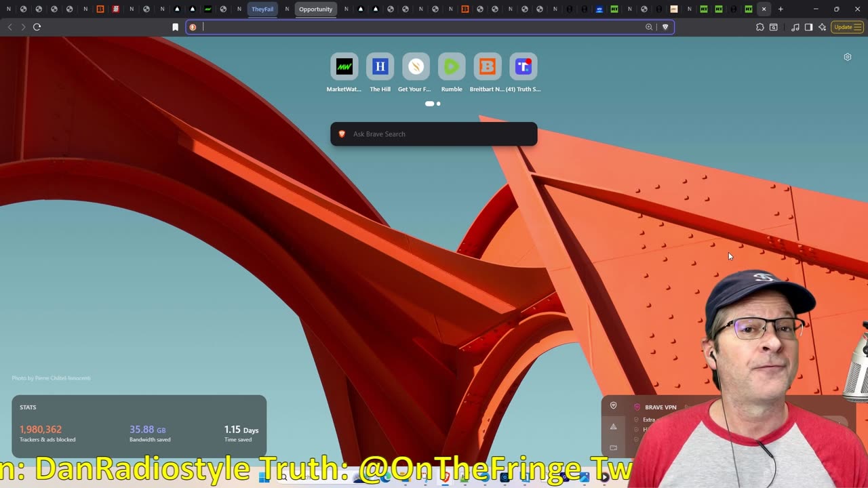Show the first page of top sites
868x488 pixels.
pyautogui.click(x=429, y=104)
